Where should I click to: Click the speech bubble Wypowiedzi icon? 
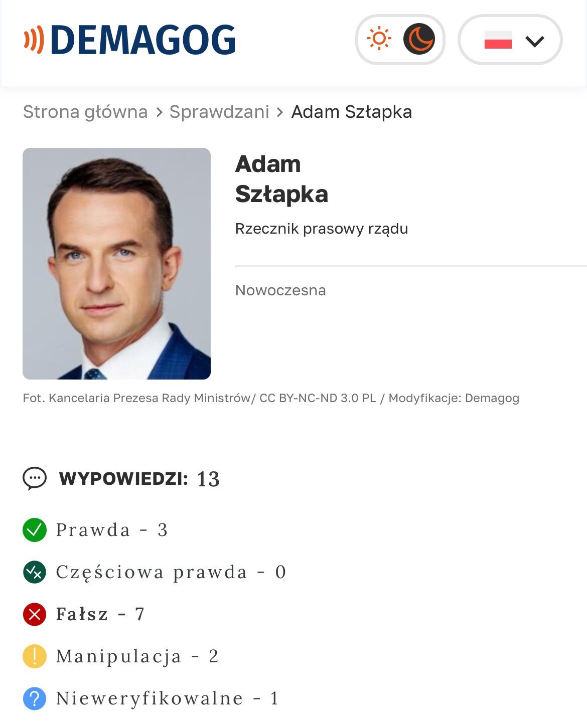pyautogui.click(x=35, y=479)
